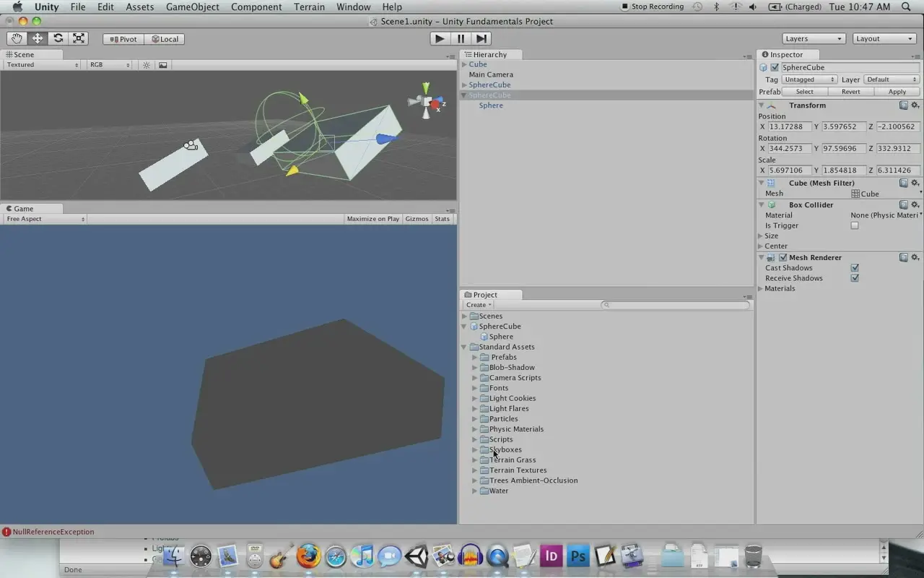Toggle Pivot/Center handle mode
Screen dimensions: 924x578
point(123,39)
